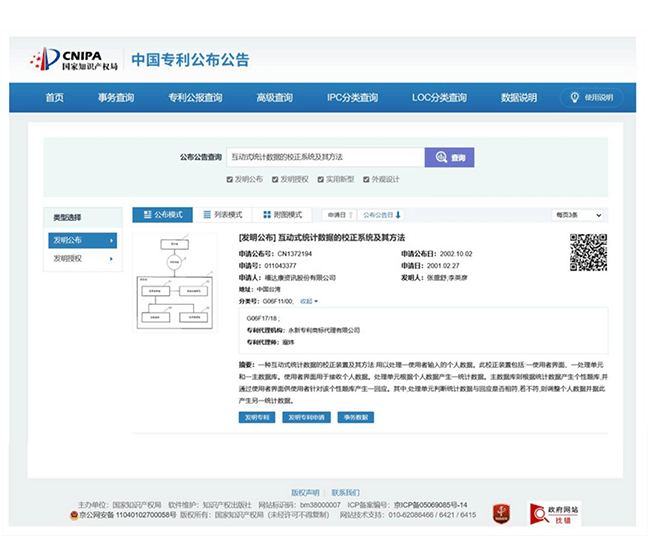Toggle the 发明公布 checkbox
This screenshot has width=650, height=536.
pos(231,179)
